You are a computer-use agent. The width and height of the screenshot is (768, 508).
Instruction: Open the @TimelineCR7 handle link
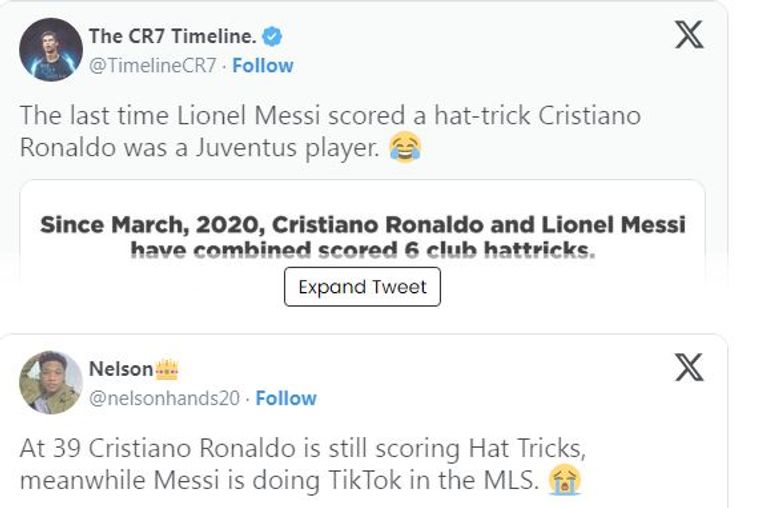point(153,65)
